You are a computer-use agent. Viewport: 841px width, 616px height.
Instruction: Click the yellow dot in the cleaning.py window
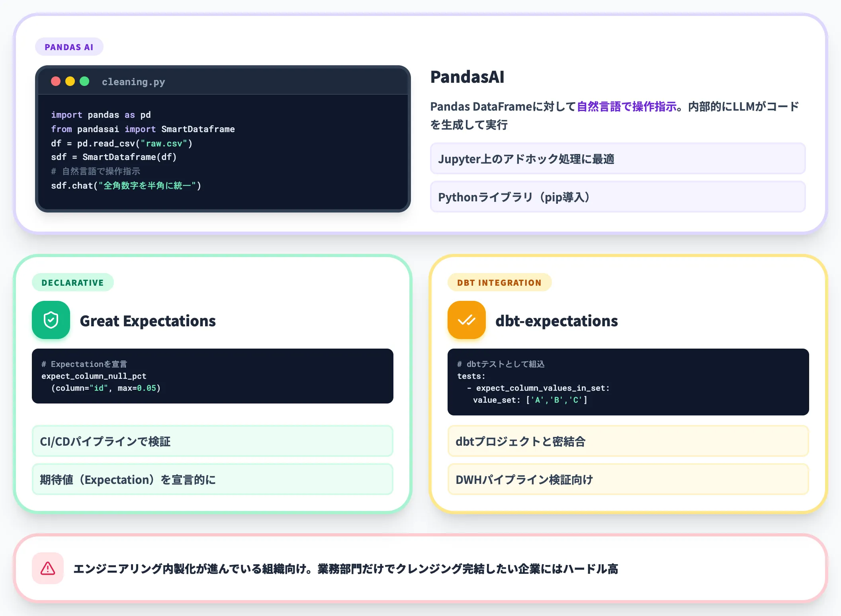[70, 82]
